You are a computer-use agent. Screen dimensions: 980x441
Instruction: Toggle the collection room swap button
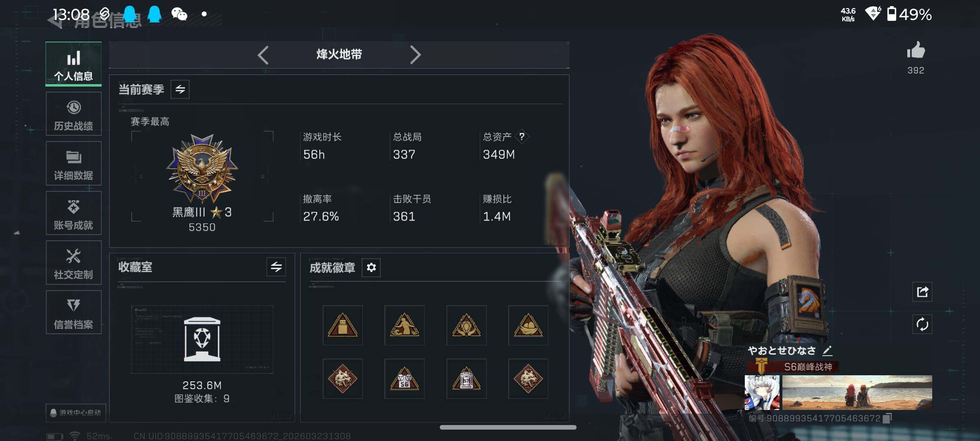pos(276,267)
